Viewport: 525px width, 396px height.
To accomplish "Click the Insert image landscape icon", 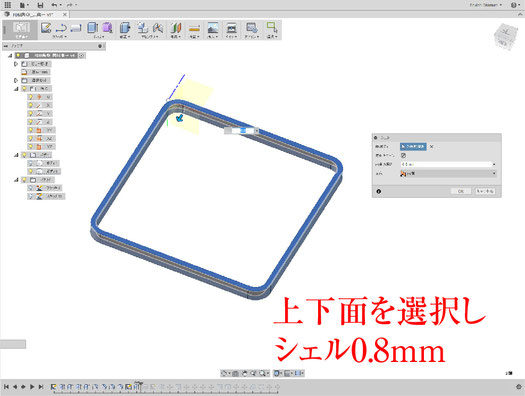I will click(x=213, y=28).
